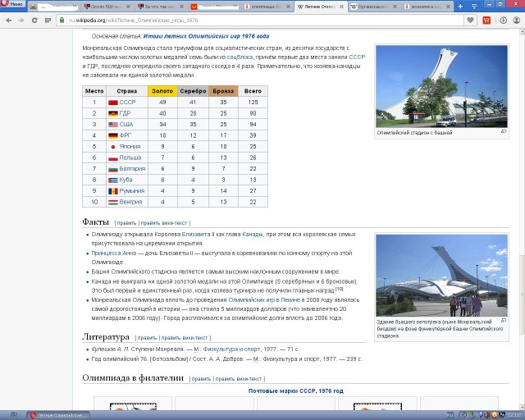Open the Япония country link

point(130,146)
